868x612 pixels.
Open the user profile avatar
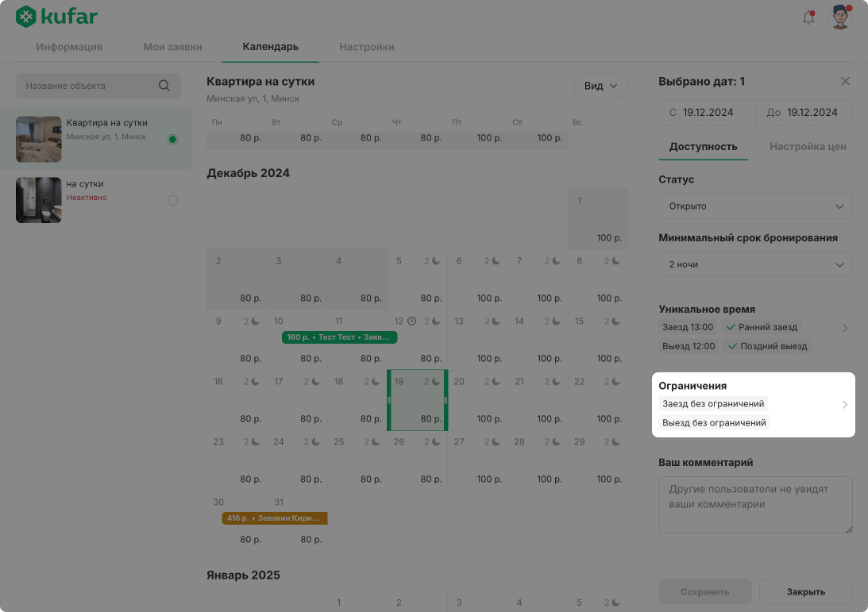click(x=839, y=17)
